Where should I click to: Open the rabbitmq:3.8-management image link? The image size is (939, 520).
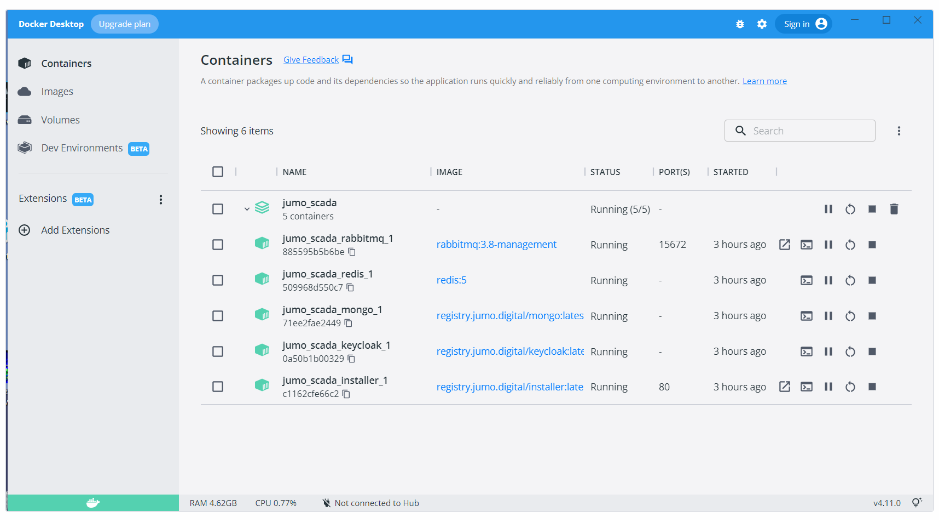496,245
